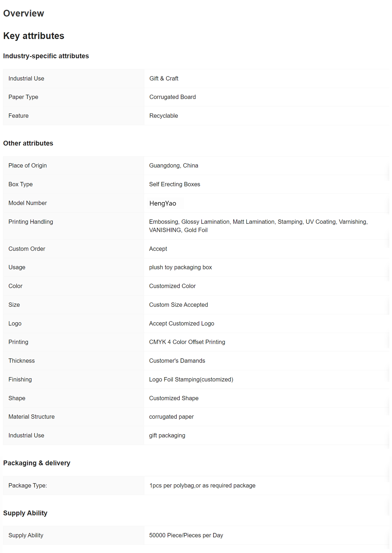
Task: Select the Recyclable feature value
Action: (x=163, y=116)
